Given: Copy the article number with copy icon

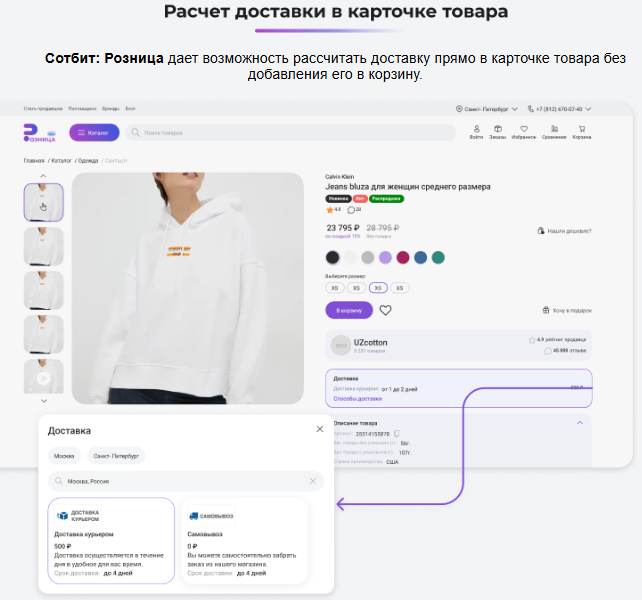Looking at the screenshot, I should pyautogui.click(x=396, y=433).
